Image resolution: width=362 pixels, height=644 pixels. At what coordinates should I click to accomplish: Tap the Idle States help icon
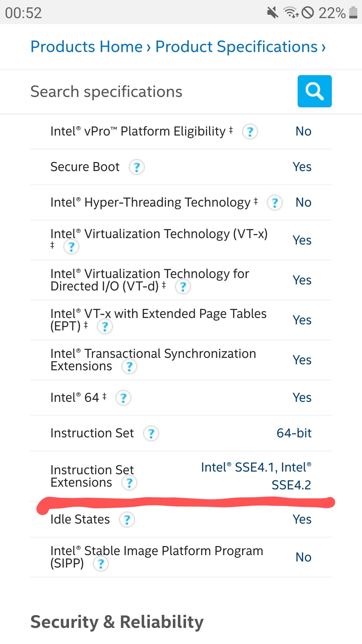(x=127, y=520)
